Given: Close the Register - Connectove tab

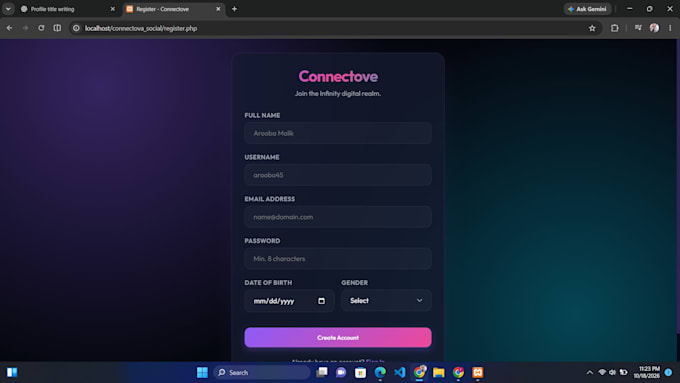Looking at the screenshot, I should [218, 9].
